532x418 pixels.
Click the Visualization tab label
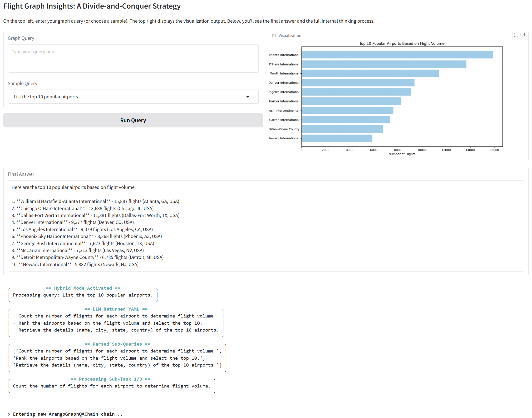coord(290,35)
